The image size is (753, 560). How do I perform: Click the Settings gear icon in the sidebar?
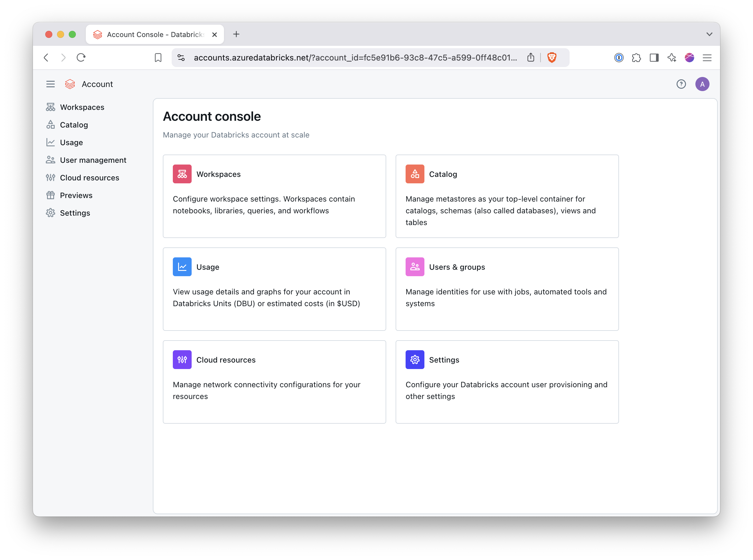[51, 213]
